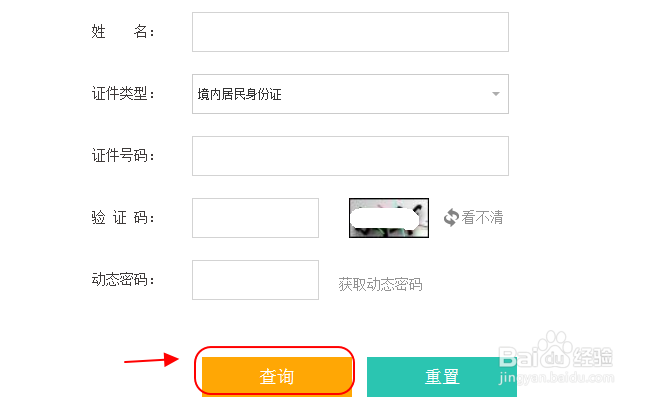Click the 姓名 field label
Image resolution: width=650 pixels, height=400 pixels.
point(123,32)
